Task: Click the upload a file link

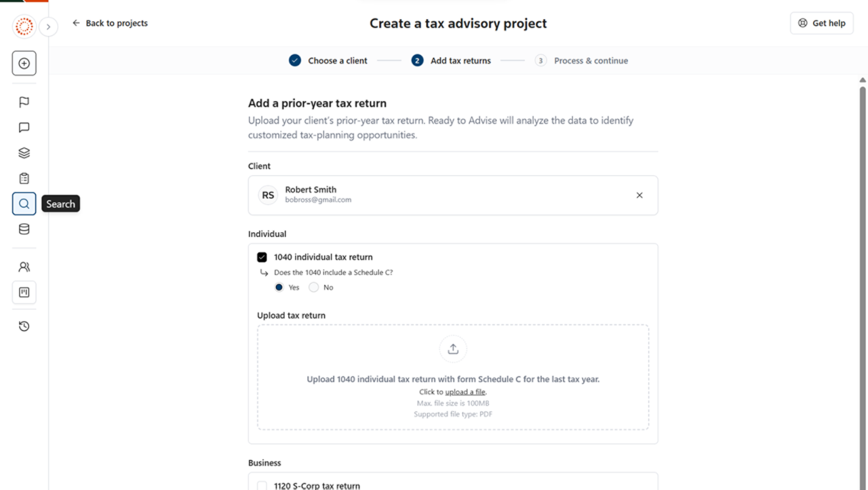Action: click(465, 392)
